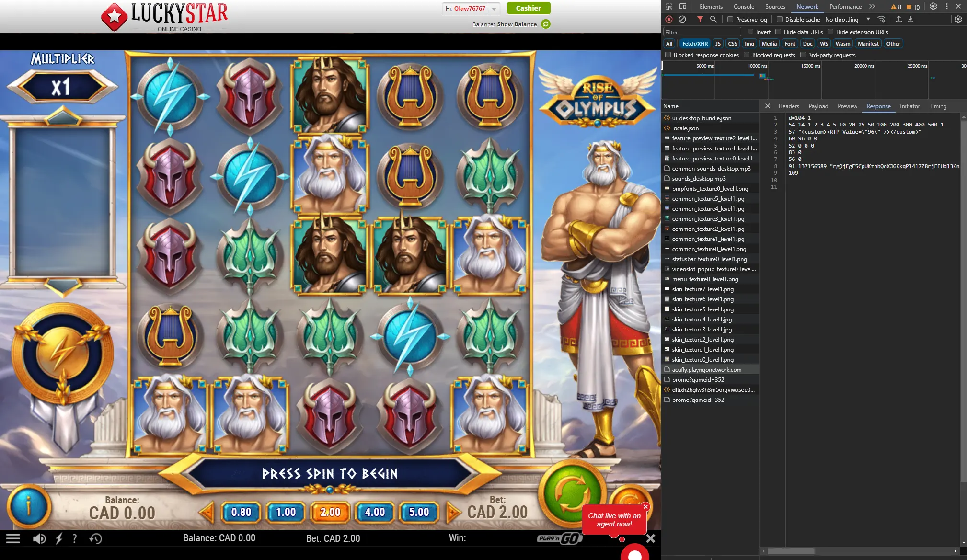Decrease bet with left arrow

(207, 512)
